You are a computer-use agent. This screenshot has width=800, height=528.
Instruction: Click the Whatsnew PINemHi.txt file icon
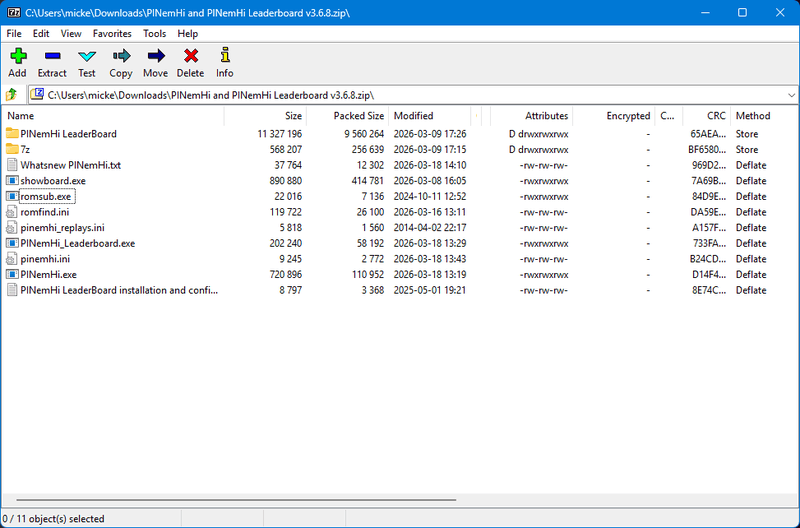12,165
